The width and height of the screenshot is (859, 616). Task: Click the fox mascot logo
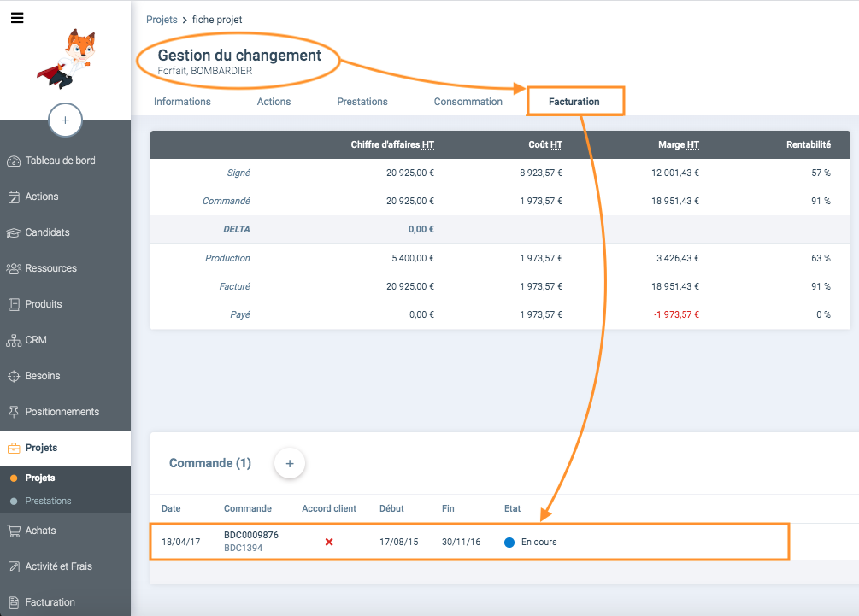(x=67, y=60)
